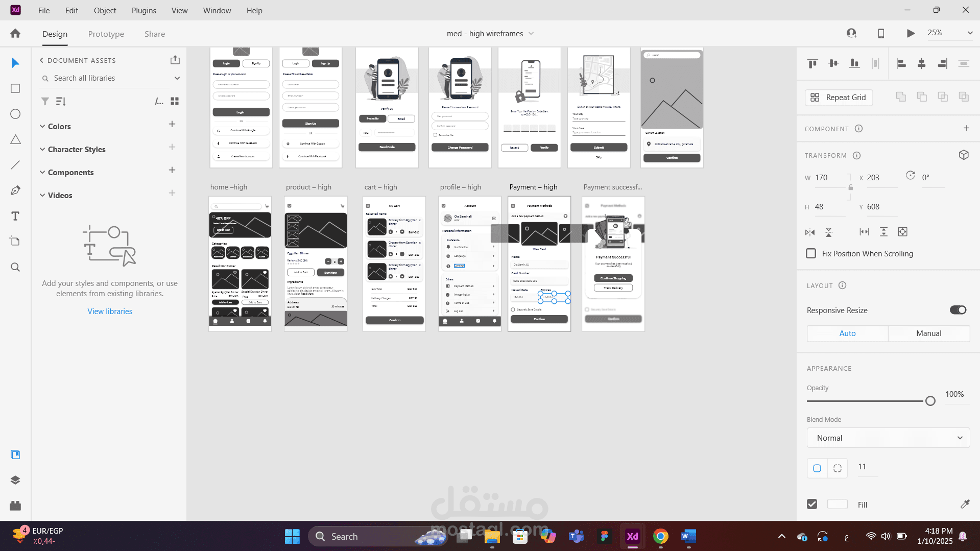Click the 3D transforms cube icon

964,155
